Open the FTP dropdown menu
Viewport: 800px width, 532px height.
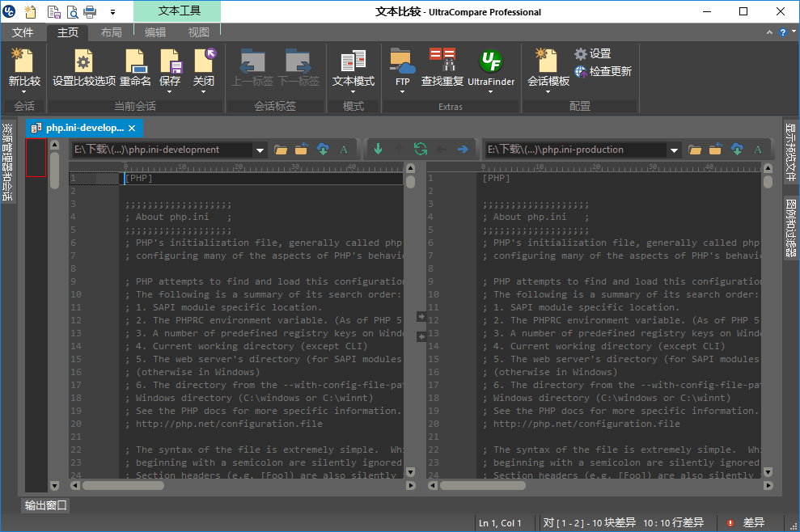pyautogui.click(x=402, y=91)
